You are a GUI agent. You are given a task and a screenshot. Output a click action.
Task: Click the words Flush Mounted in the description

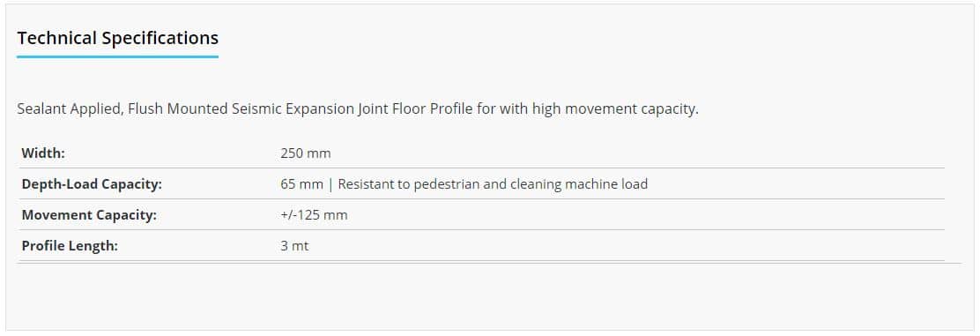[178, 108]
